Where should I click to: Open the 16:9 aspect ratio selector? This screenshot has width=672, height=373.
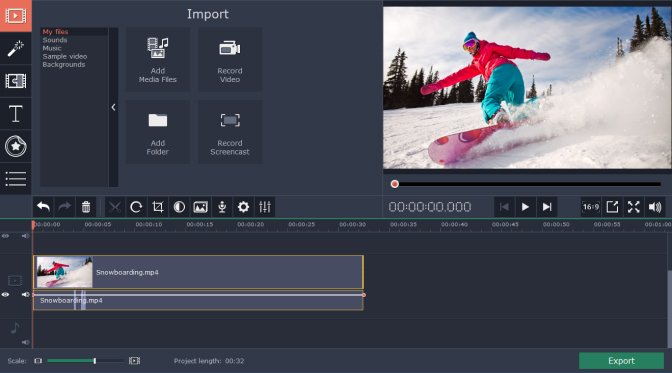(591, 207)
